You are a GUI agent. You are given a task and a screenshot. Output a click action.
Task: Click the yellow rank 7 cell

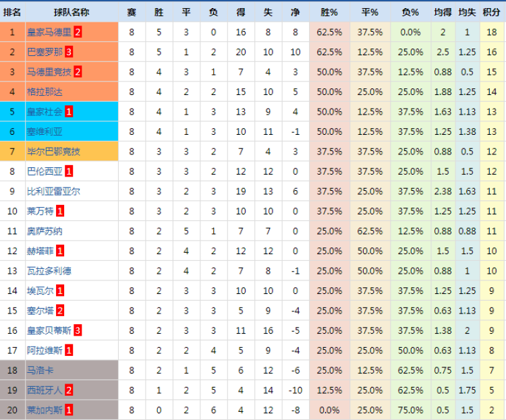12,152
